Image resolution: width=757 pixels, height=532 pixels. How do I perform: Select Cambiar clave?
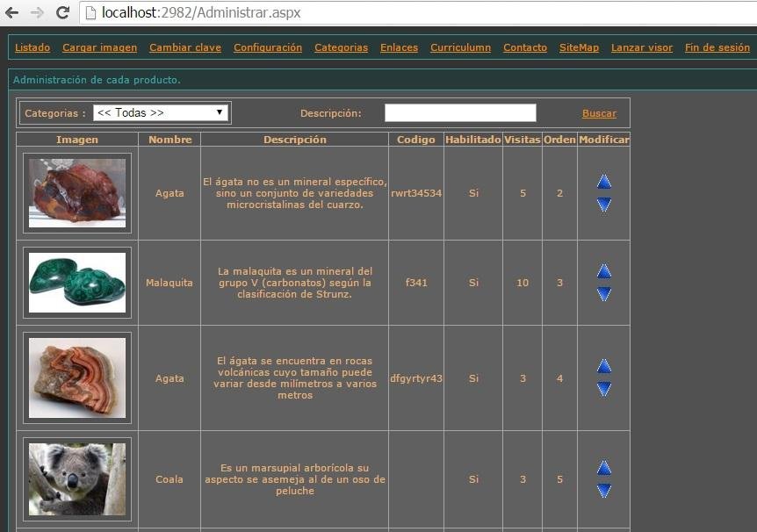[x=184, y=47]
